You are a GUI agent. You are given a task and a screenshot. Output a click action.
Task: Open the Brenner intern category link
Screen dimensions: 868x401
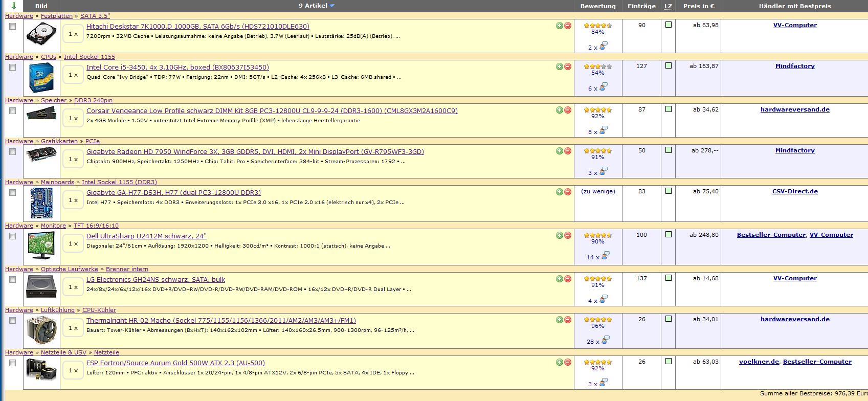click(x=127, y=269)
